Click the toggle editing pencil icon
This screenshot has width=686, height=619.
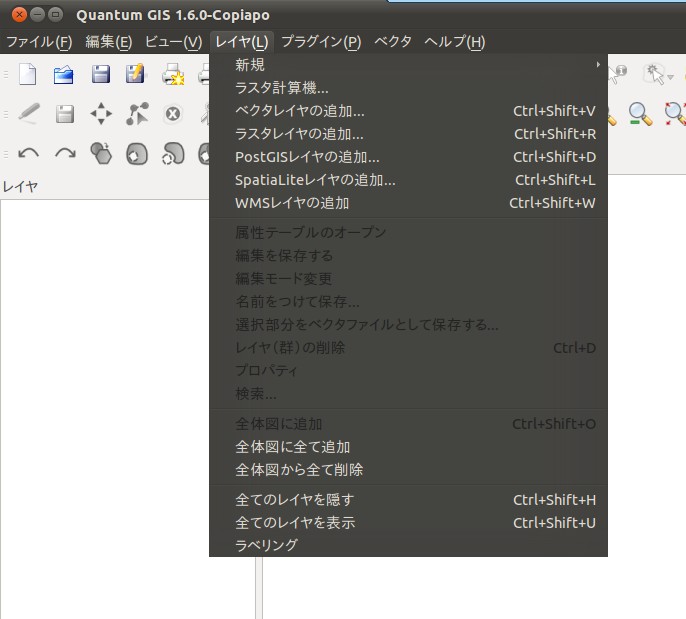29,114
